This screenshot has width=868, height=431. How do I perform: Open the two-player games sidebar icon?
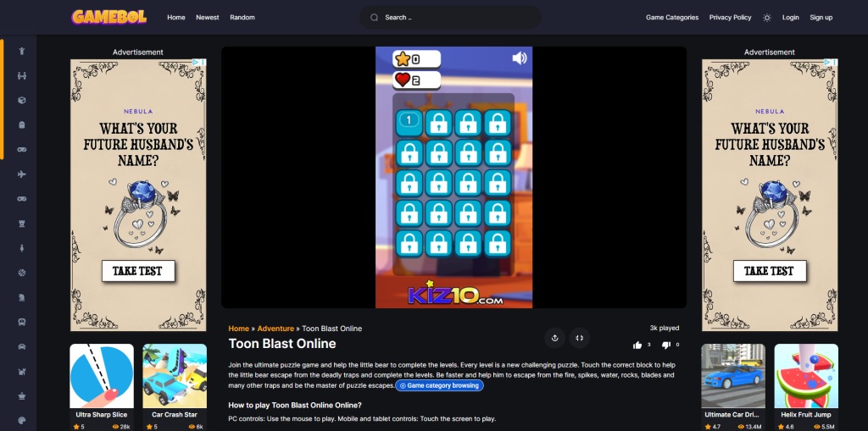[21, 76]
